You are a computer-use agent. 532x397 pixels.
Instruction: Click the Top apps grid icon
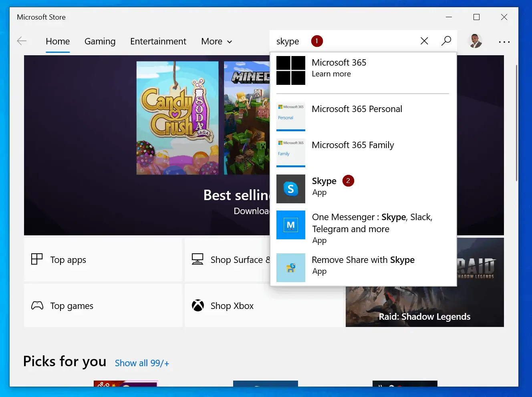[37, 259]
